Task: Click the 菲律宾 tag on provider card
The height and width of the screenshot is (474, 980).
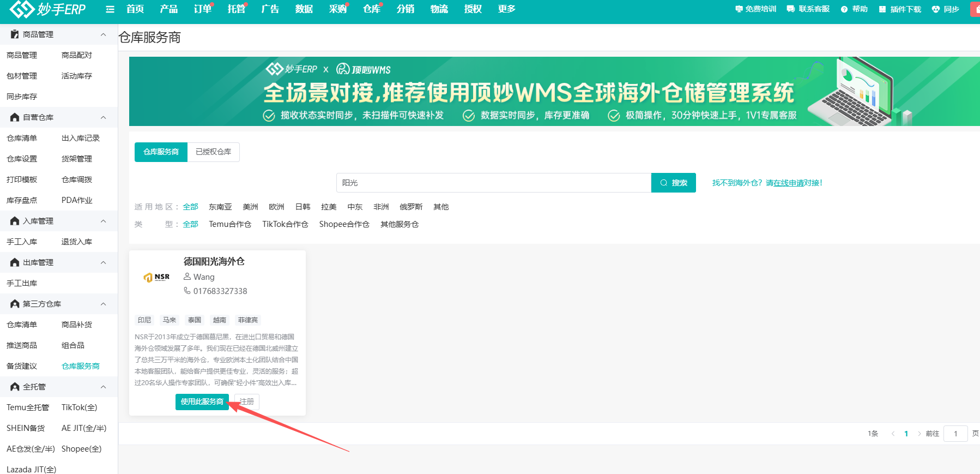Action: (x=248, y=320)
